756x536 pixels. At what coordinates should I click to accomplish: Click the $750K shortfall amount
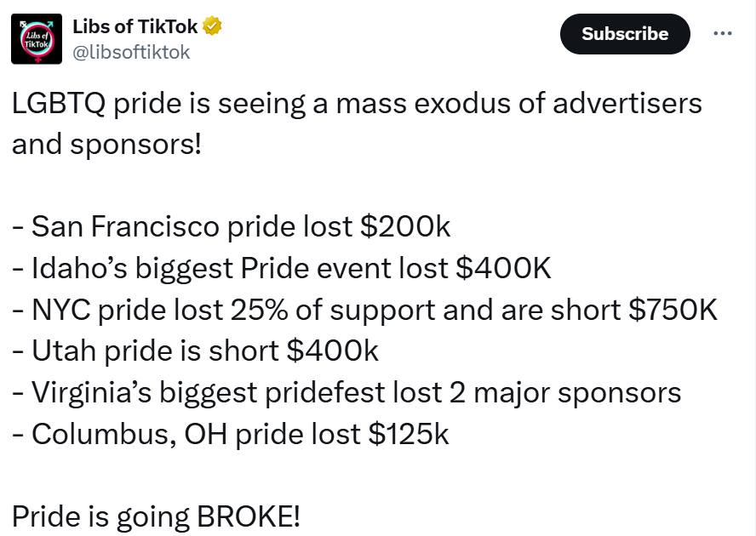coord(673,310)
